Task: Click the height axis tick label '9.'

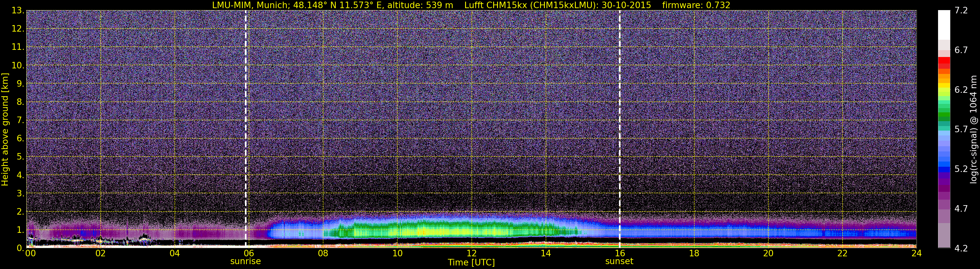Action: [x=20, y=84]
